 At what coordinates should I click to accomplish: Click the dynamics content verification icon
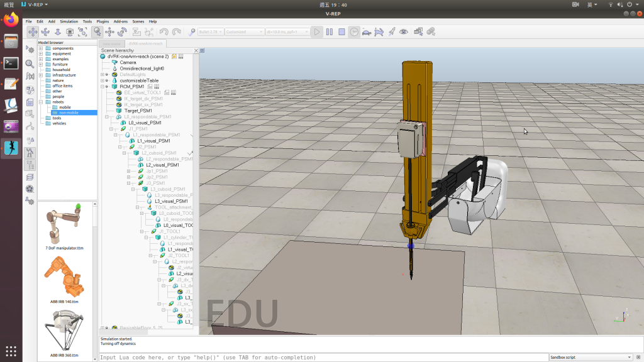coord(192,31)
